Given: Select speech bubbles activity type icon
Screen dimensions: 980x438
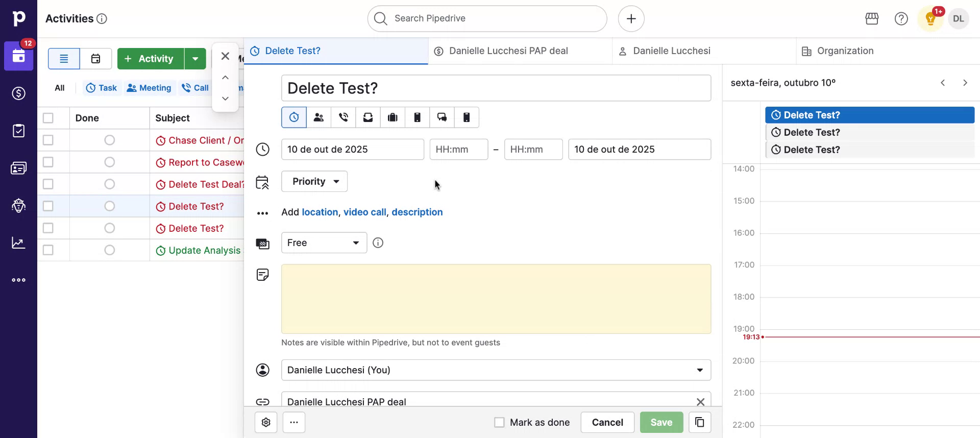Looking at the screenshot, I should click(442, 117).
